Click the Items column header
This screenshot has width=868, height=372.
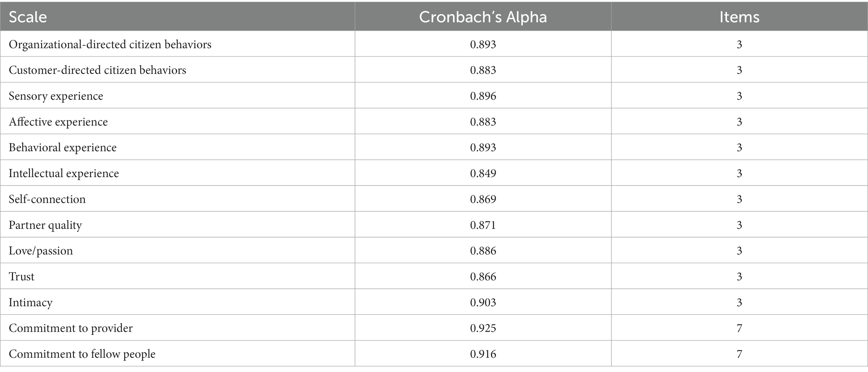point(739,17)
